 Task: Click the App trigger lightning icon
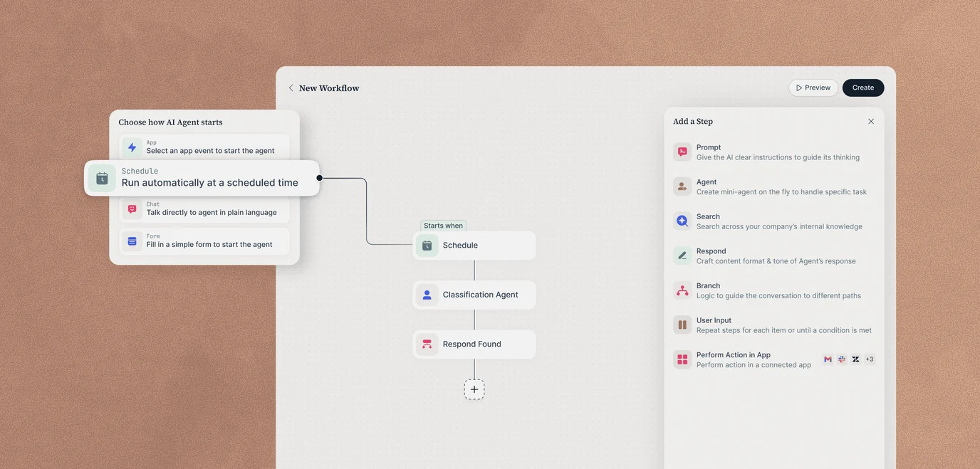point(132,147)
